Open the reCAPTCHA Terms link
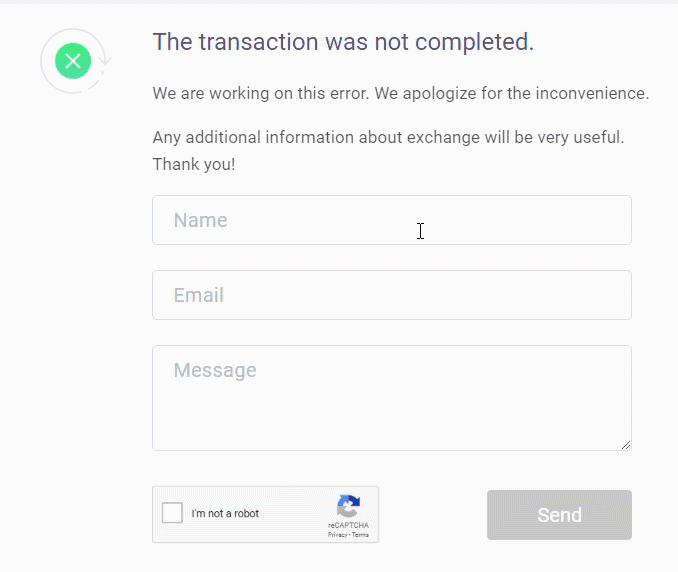 coord(360,535)
